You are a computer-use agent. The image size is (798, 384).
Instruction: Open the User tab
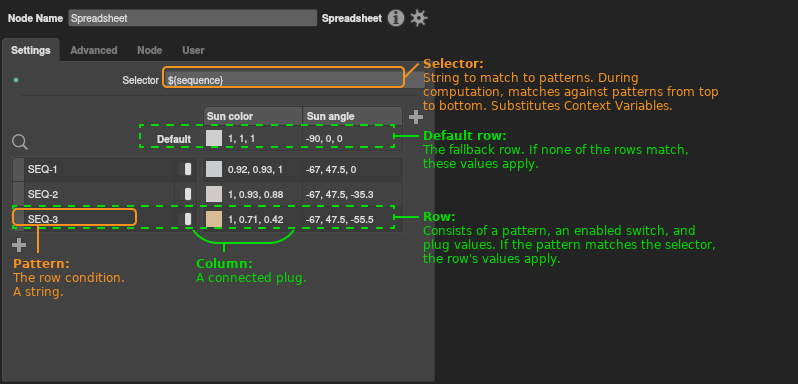point(193,50)
